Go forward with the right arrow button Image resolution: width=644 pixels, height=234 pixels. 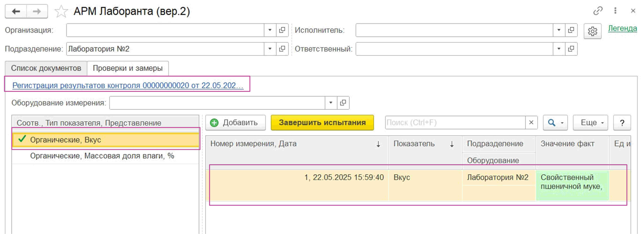point(37,12)
